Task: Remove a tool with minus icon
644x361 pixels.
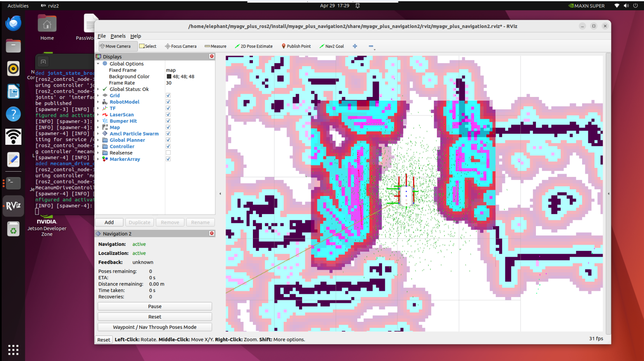Action: point(371,46)
